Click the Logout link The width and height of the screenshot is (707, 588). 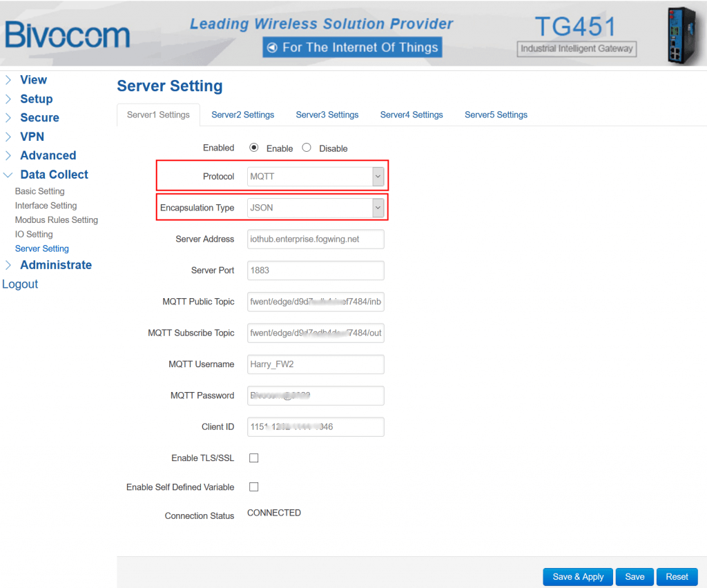19,284
